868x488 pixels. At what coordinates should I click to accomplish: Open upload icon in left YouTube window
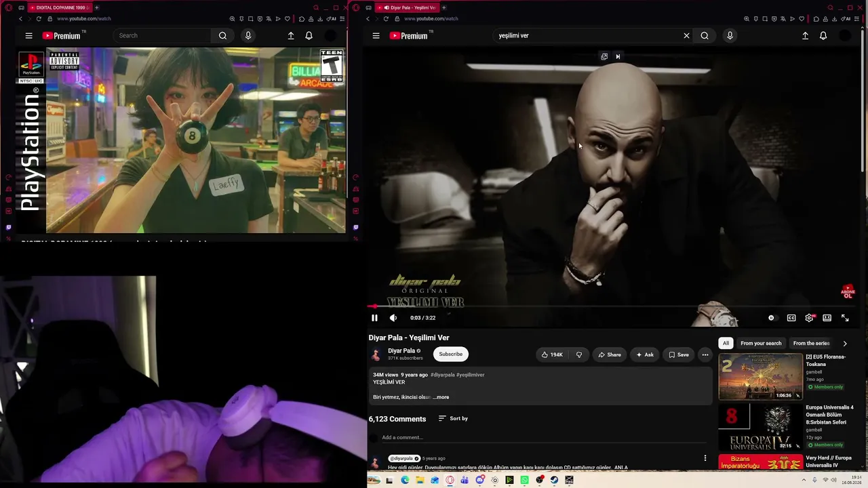[291, 36]
